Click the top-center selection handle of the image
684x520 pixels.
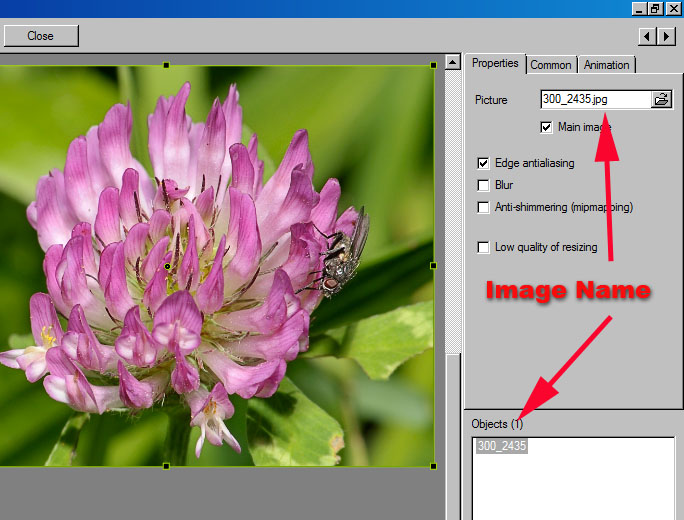click(166, 65)
